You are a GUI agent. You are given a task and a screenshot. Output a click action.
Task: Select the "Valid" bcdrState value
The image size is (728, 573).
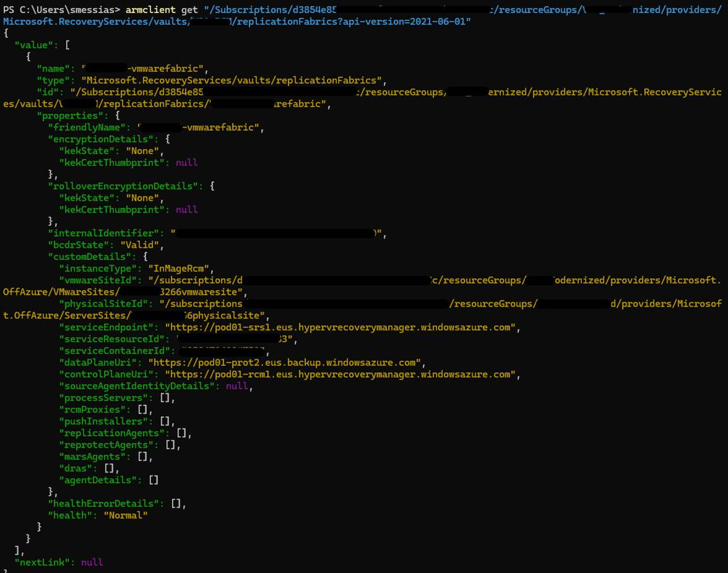(x=139, y=245)
